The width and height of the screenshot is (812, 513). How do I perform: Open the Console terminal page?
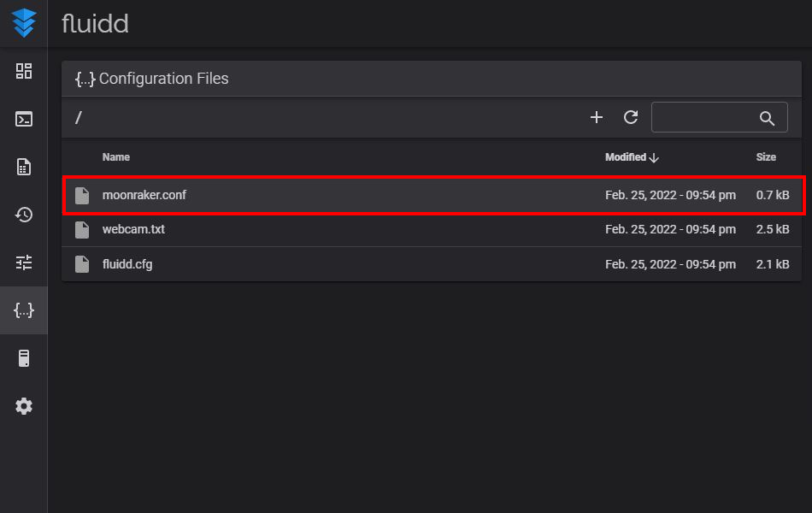coord(24,119)
